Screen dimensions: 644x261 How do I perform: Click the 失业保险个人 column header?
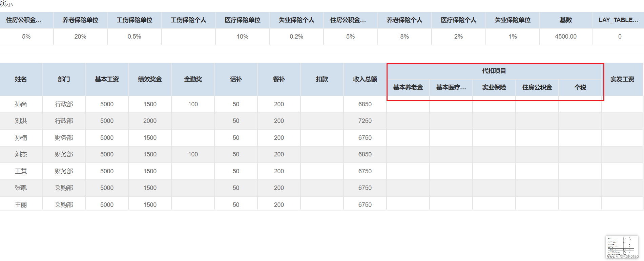[296, 20]
